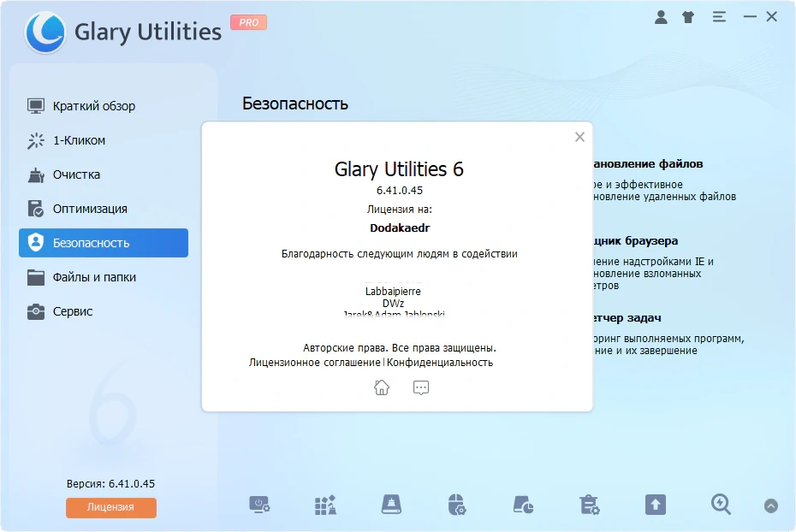Open the skin theme shirt icon
The image size is (796, 532).
[688, 17]
